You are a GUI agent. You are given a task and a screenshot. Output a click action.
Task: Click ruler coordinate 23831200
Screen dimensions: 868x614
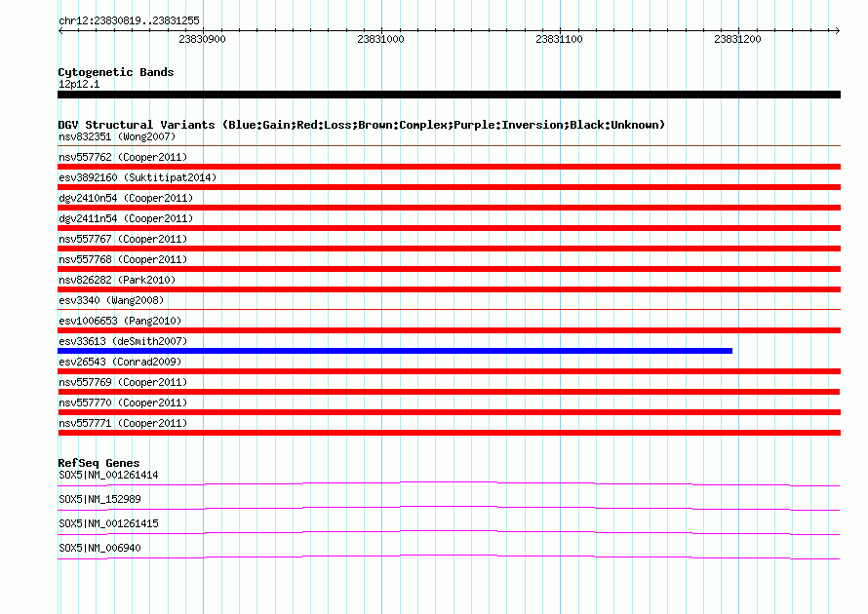[737, 39]
